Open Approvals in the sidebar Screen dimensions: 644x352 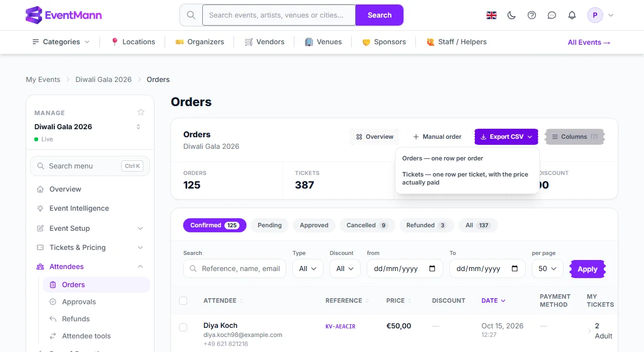point(96,302)
